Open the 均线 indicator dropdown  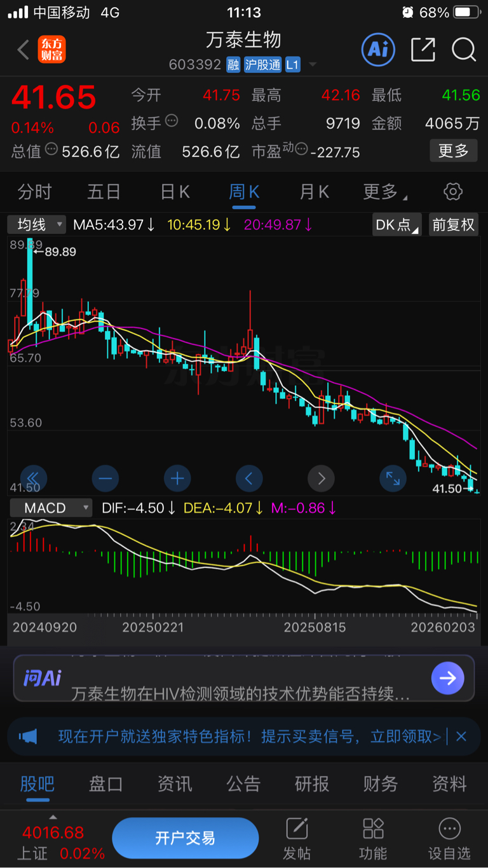coord(37,224)
